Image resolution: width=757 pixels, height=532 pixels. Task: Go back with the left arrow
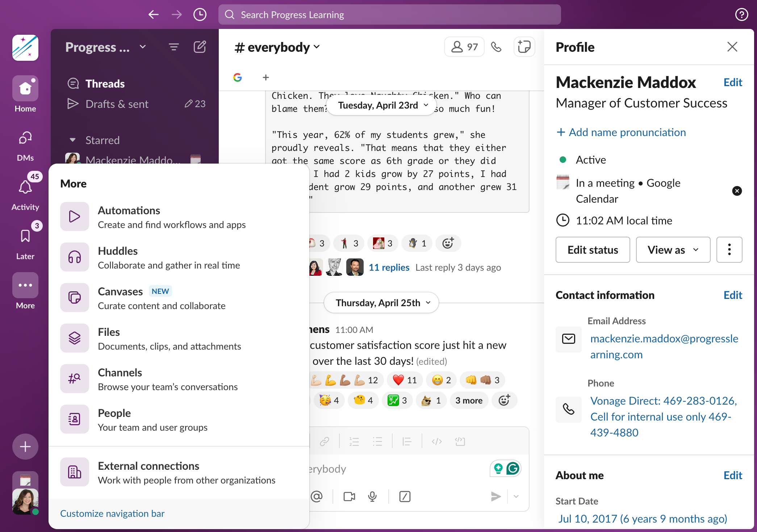point(154,14)
